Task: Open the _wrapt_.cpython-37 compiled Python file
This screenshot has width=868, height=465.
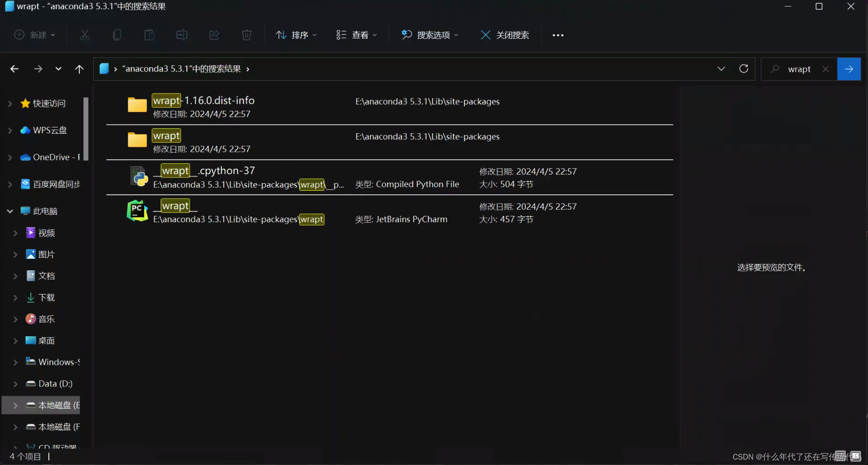Action: click(x=205, y=170)
